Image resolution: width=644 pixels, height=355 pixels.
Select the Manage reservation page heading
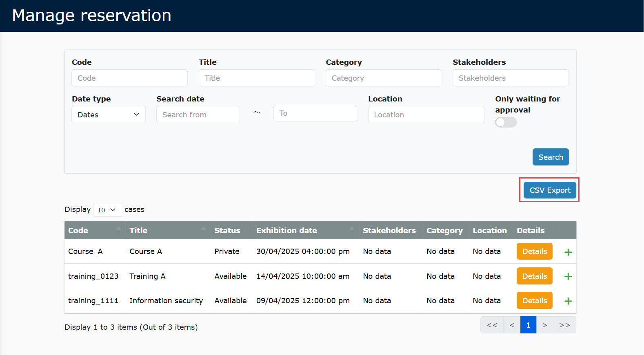pyautogui.click(x=92, y=15)
